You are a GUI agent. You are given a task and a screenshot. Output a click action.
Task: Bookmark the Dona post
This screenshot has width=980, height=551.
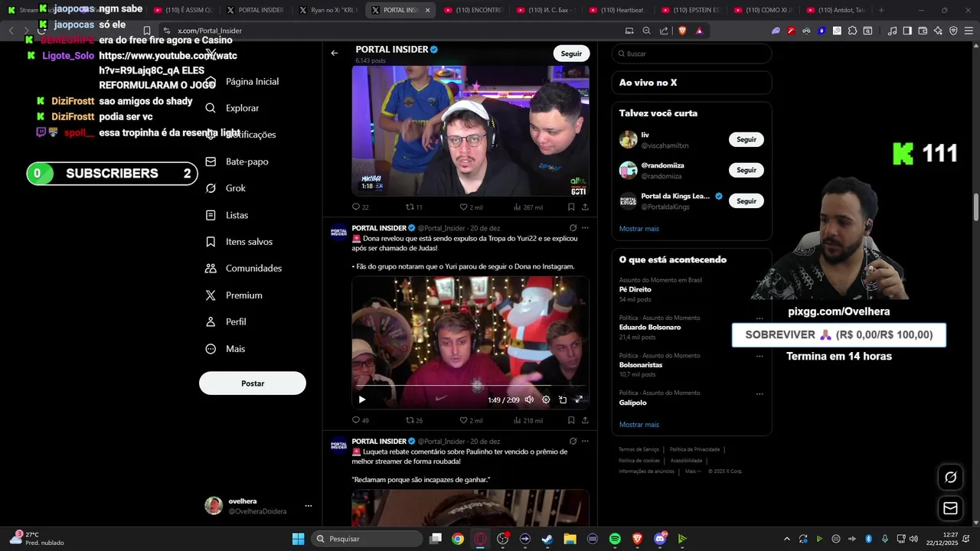[x=571, y=420]
